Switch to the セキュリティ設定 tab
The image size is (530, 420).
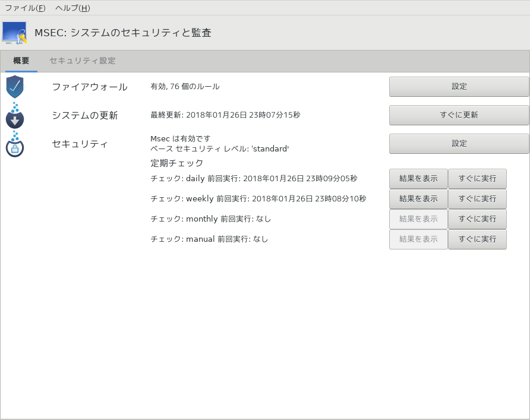(83, 61)
